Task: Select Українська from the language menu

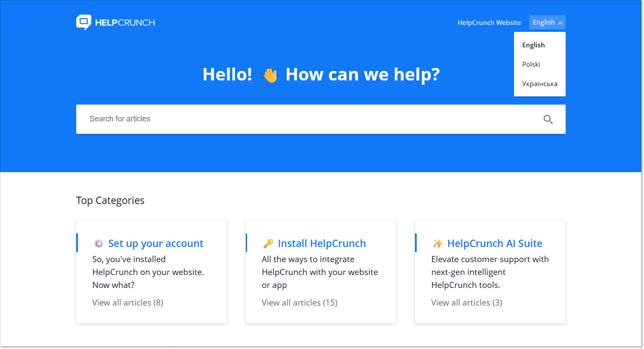Action: 540,83
